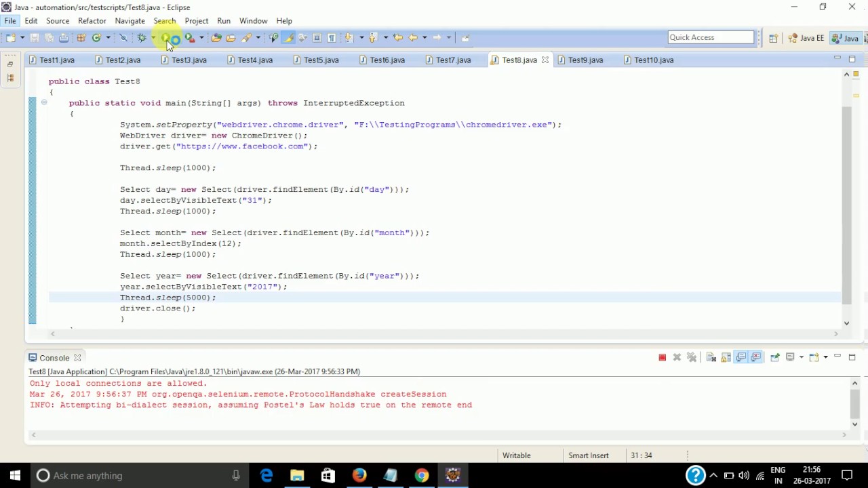Close the Console view tab
This screenshot has height=488, width=868.
click(77, 358)
